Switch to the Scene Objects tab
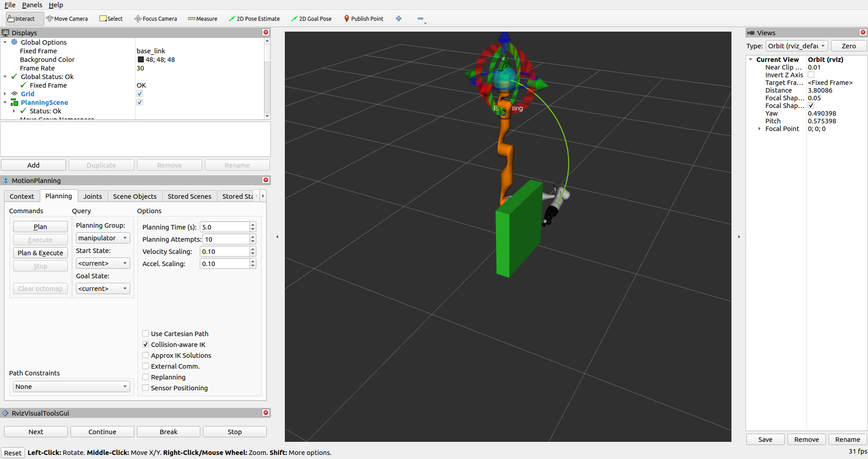 click(135, 196)
